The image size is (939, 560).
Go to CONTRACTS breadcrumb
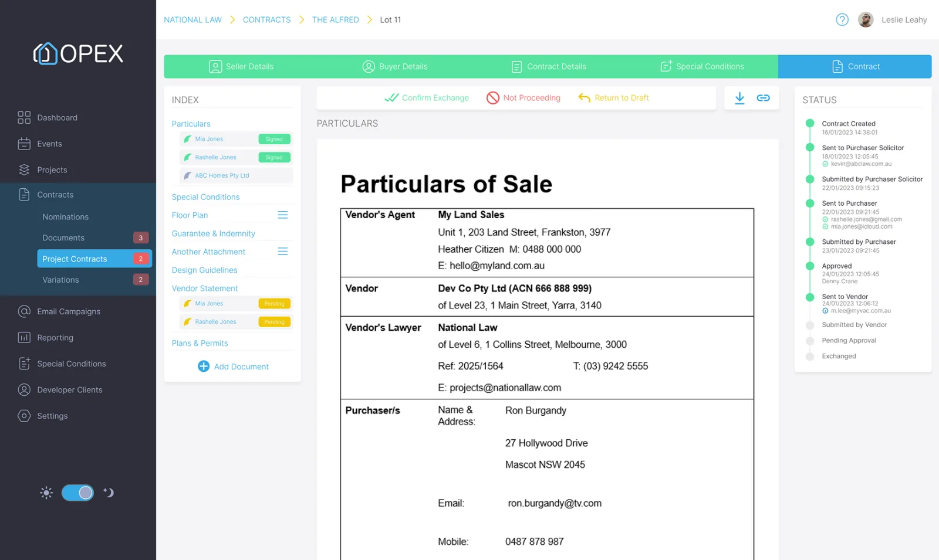click(266, 19)
